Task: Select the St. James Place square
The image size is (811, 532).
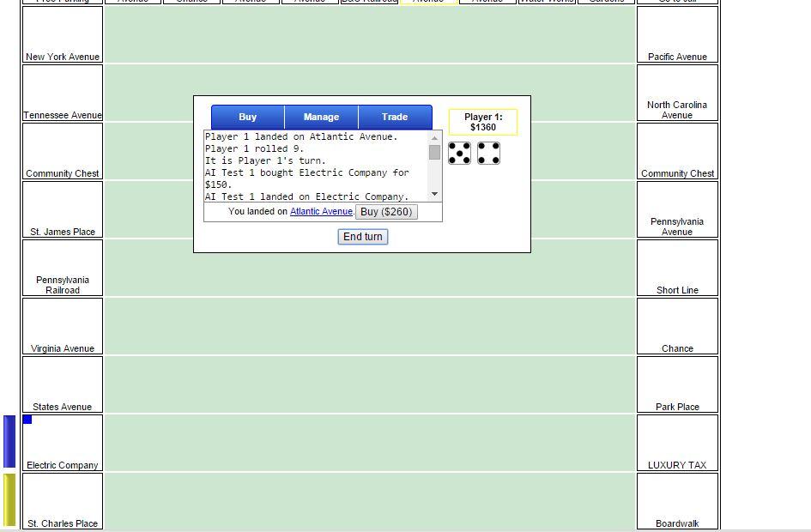Action: pos(63,210)
